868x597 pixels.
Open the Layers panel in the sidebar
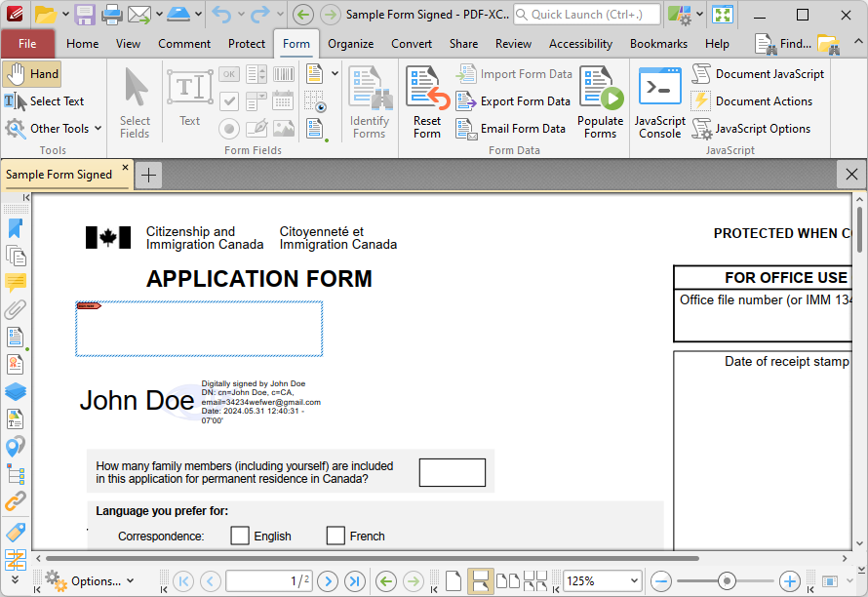coord(14,391)
